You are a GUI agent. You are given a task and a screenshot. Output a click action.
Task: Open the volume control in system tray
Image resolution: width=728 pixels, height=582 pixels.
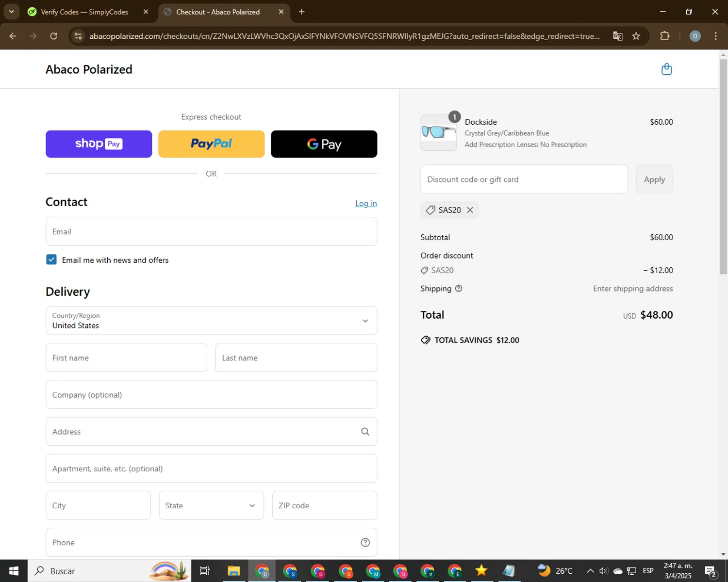[604, 571]
